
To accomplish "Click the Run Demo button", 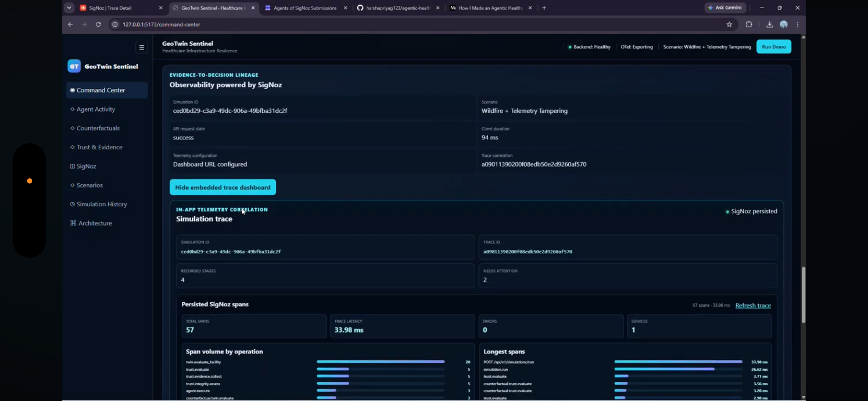I will pyautogui.click(x=774, y=47).
